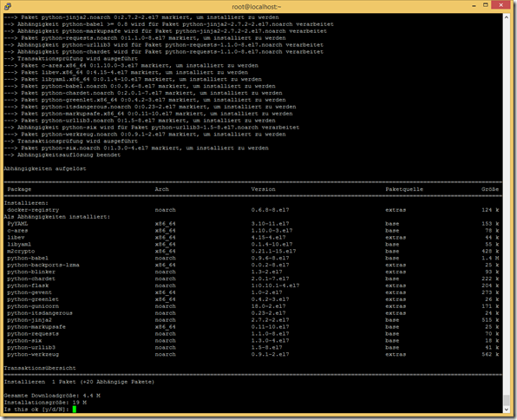
Task: Click the libev package name in the table
Action: [16, 238]
